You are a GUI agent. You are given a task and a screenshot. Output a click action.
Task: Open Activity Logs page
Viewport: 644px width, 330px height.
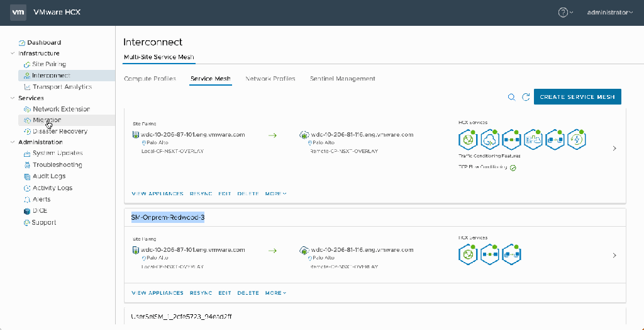click(52, 188)
